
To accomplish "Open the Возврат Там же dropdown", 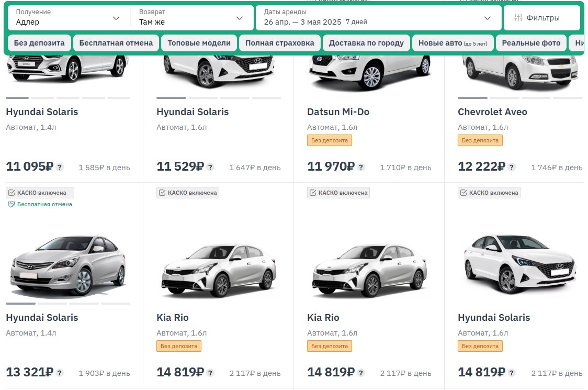I will pyautogui.click(x=191, y=18).
